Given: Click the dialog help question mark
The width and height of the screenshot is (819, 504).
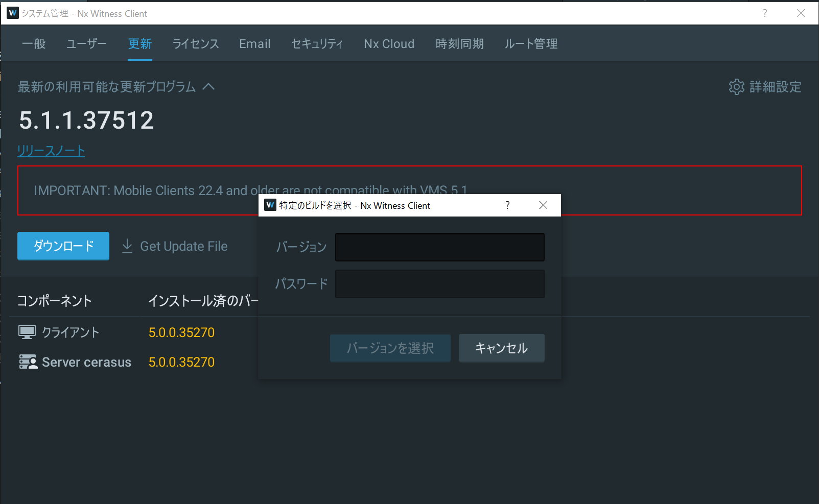Looking at the screenshot, I should click(x=507, y=205).
